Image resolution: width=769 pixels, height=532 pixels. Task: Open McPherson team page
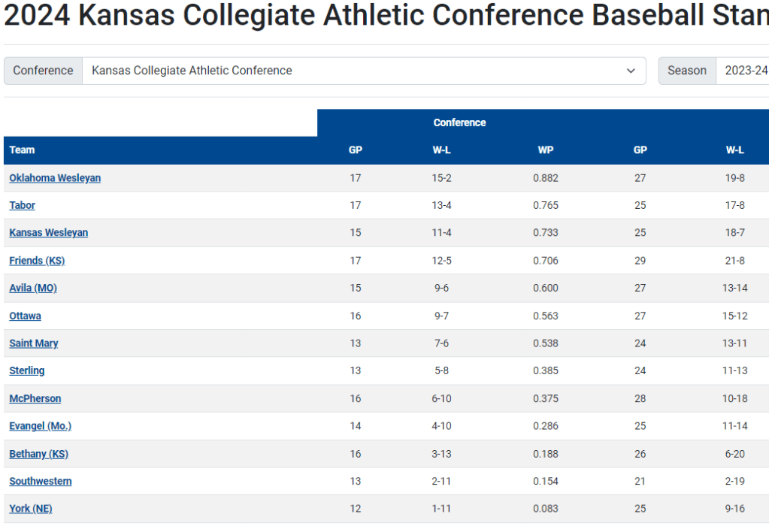point(35,398)
